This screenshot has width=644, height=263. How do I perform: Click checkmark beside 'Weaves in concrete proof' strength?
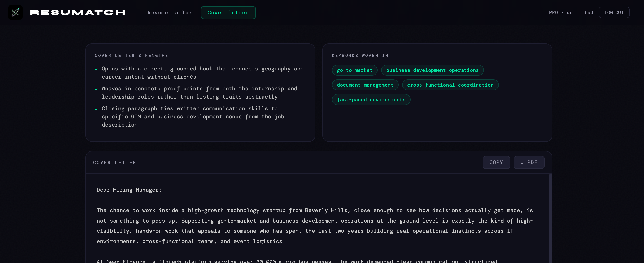pos(97,89)
